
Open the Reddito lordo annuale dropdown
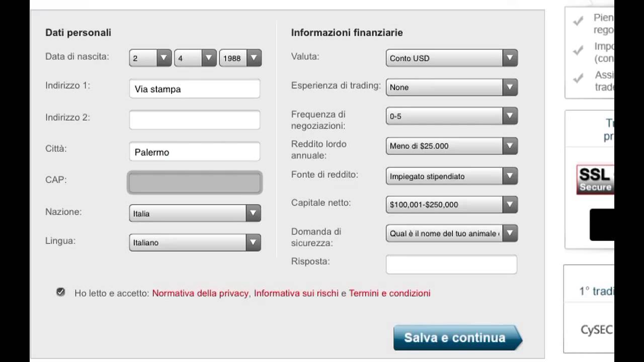point(451,146)
